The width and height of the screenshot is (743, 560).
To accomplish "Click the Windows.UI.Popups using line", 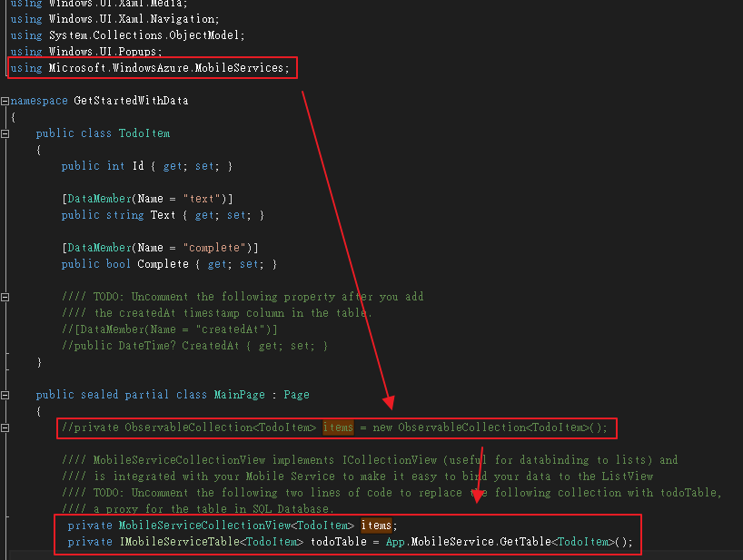I will point(86,52).
